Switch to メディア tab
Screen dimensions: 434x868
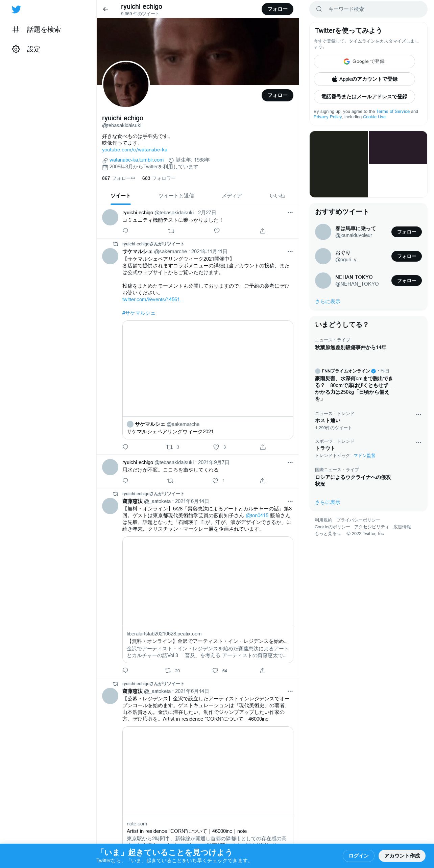[x=232, y=196]
